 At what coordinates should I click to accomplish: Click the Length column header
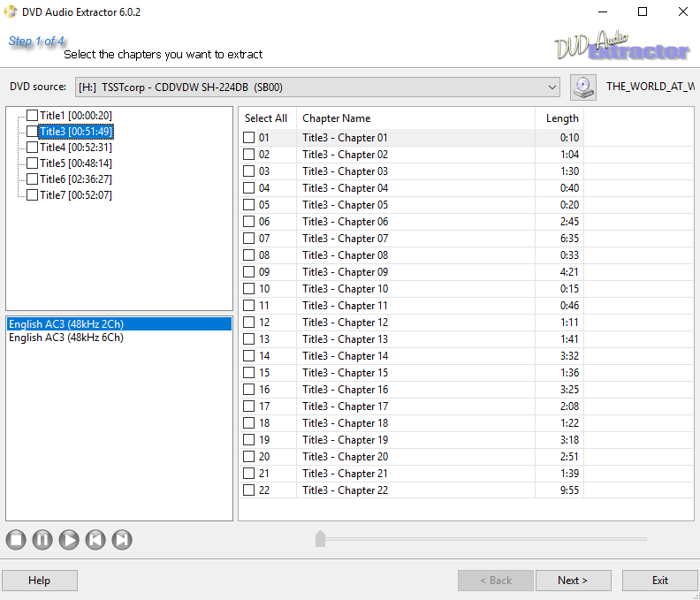pyautogui.click(x=559, y=118)
